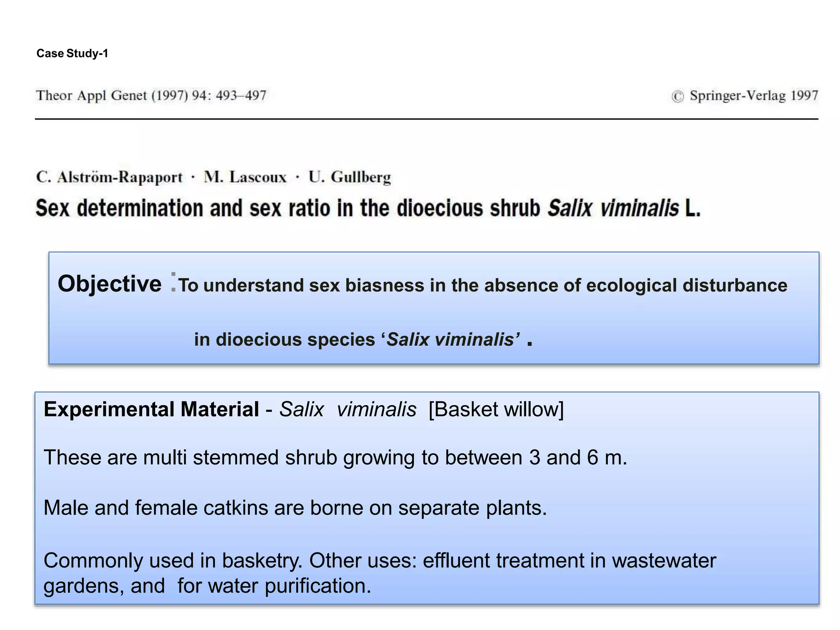Click the horizontal rule under the journal header
The height and width of the screenshot is (630, 840).
(427, 119)
